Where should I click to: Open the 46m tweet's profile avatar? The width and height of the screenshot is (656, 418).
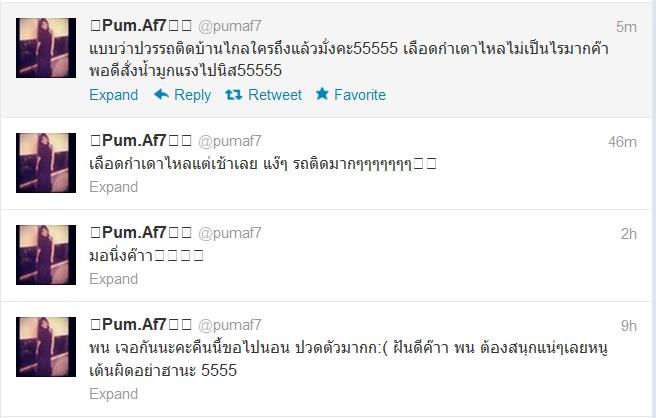click(46, 163)
